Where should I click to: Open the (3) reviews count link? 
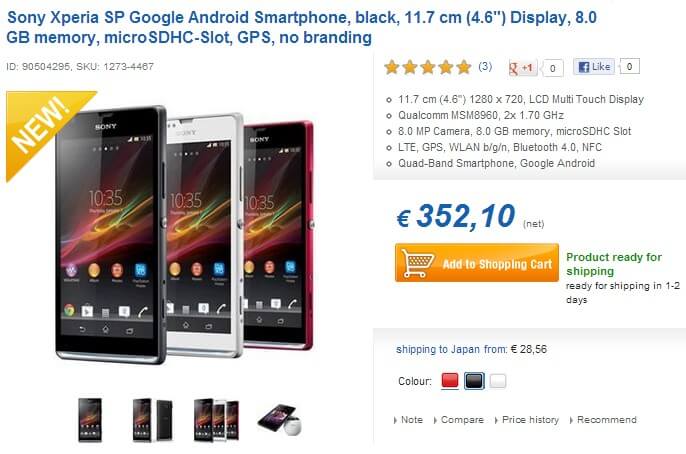coord(485,66)
